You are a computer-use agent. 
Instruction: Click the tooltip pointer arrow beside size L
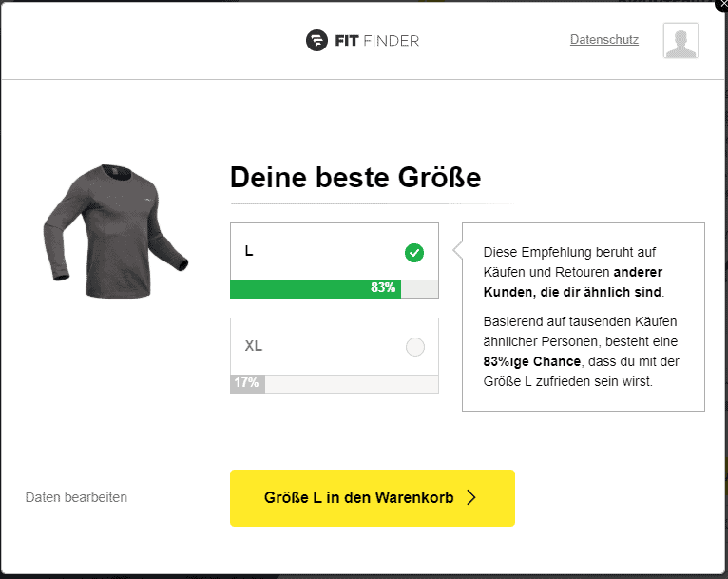(458, 252)
